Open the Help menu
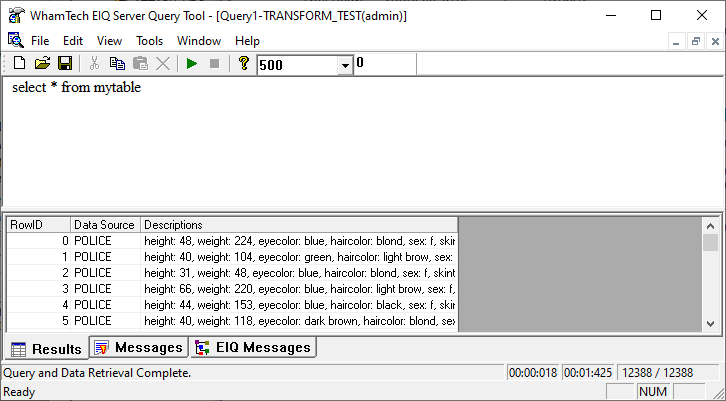The width and height of the screenshot is (726, 401). pyautogui.click(x=247, y=41)
